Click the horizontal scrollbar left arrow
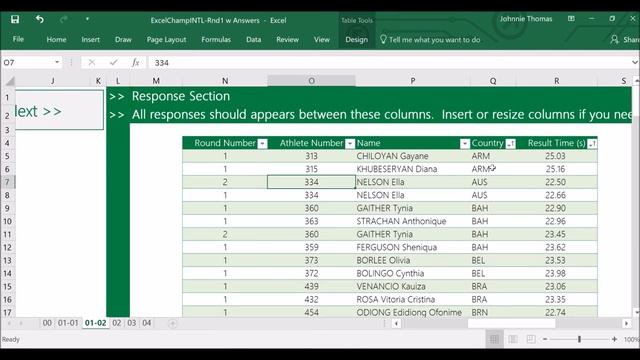The height and width of the screenshot is (360, 640). click(x=396, y=324)
